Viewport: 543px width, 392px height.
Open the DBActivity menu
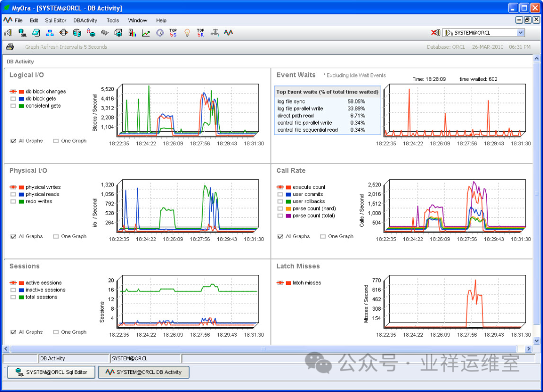click(85, 21)
